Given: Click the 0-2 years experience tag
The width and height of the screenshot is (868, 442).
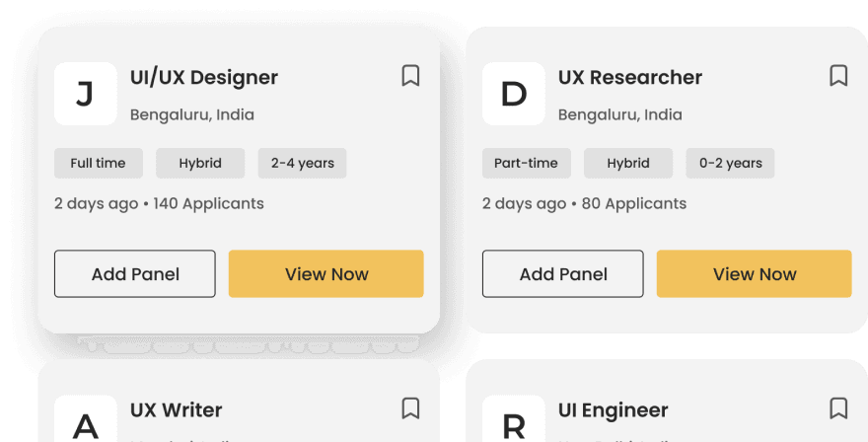Looking at the screenshot, I should point(730,163).
